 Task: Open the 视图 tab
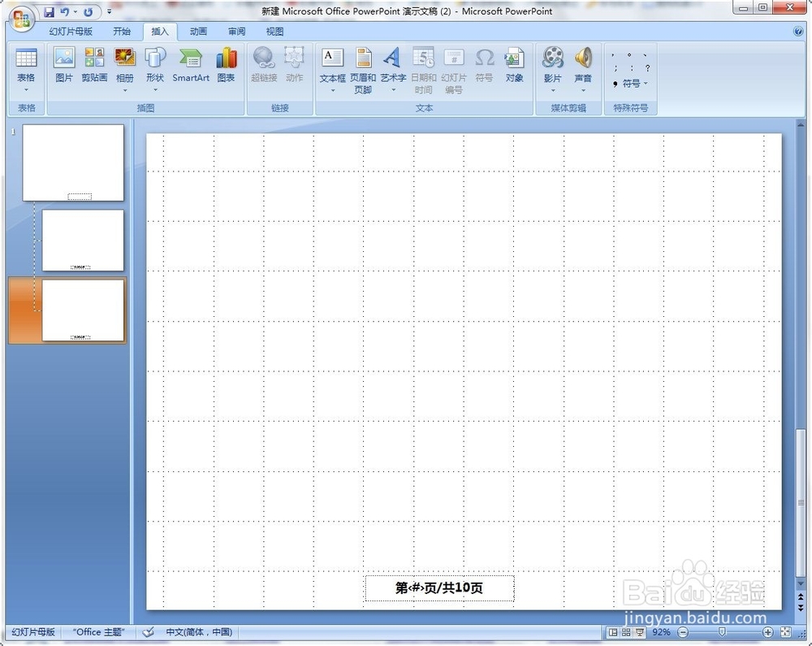pyautogui.click(x=275, y=32)
